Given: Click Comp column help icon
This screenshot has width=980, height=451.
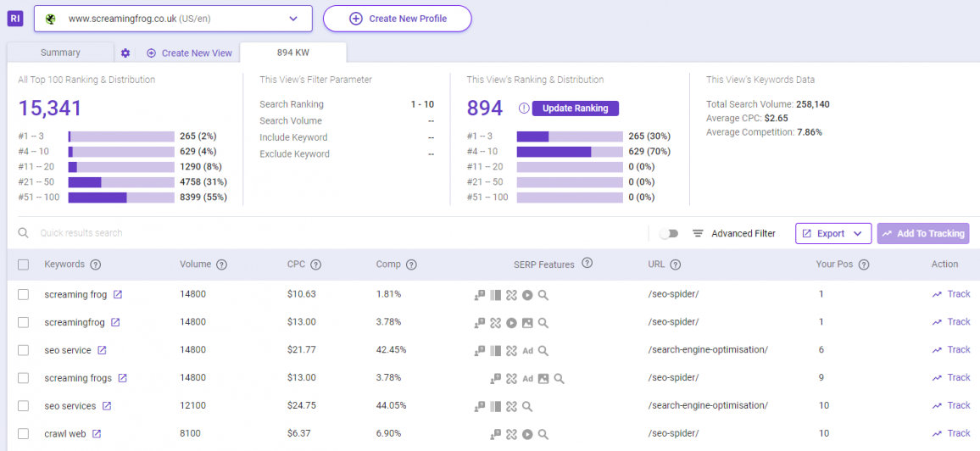Looking at the screenshot, I should click(411, 264).
